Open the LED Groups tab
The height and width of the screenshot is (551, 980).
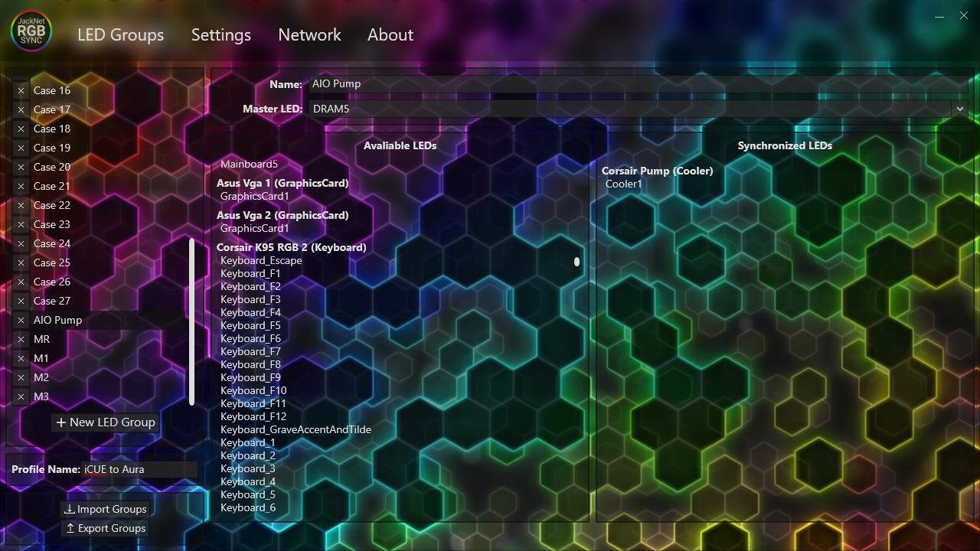(x=120, y=34)
